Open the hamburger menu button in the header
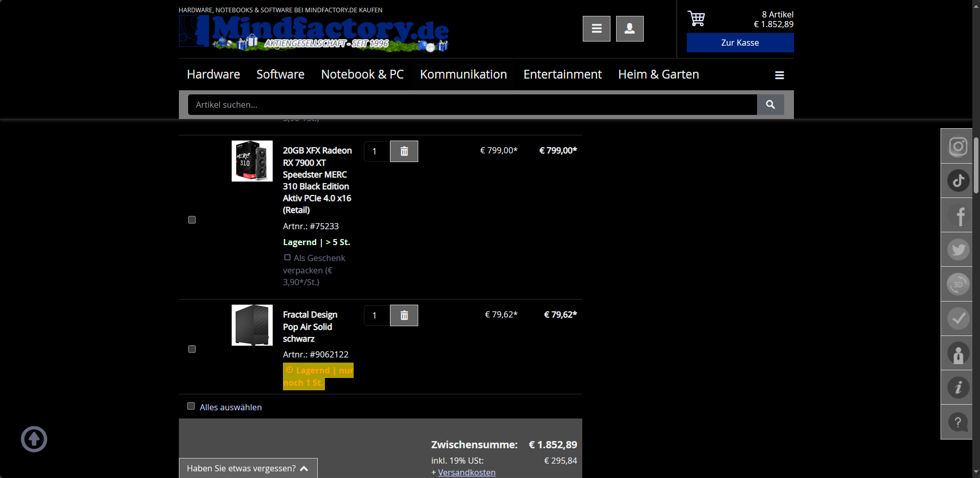 [x=596, y=29]
